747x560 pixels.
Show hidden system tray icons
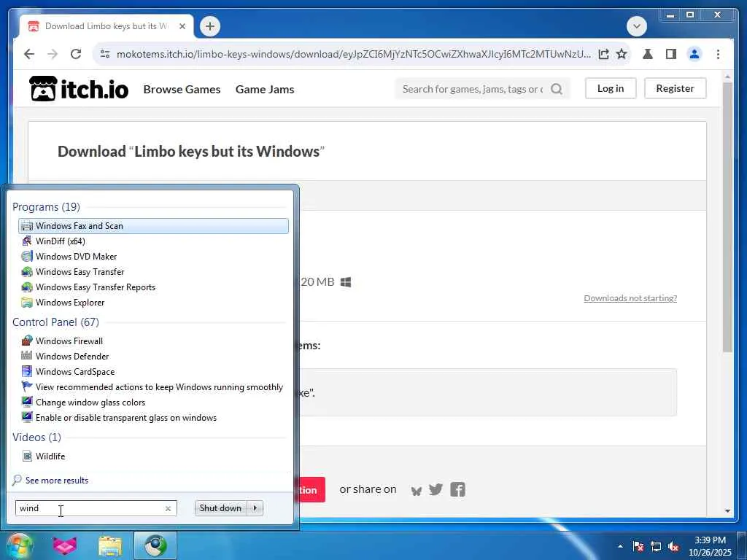(x=620, y=546)
